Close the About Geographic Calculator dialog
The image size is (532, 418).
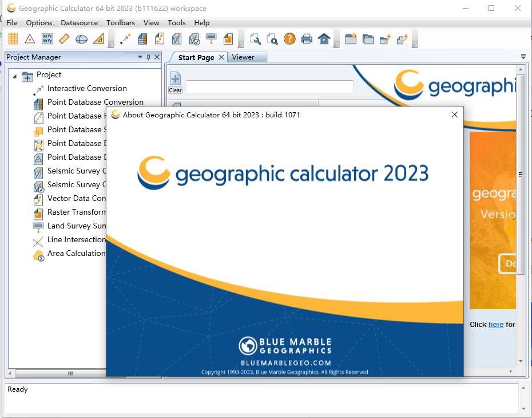coord(455,115)
